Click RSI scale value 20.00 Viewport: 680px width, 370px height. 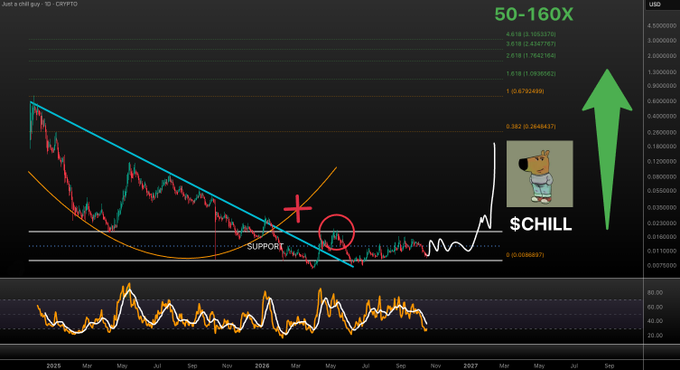tap(655, 335)
